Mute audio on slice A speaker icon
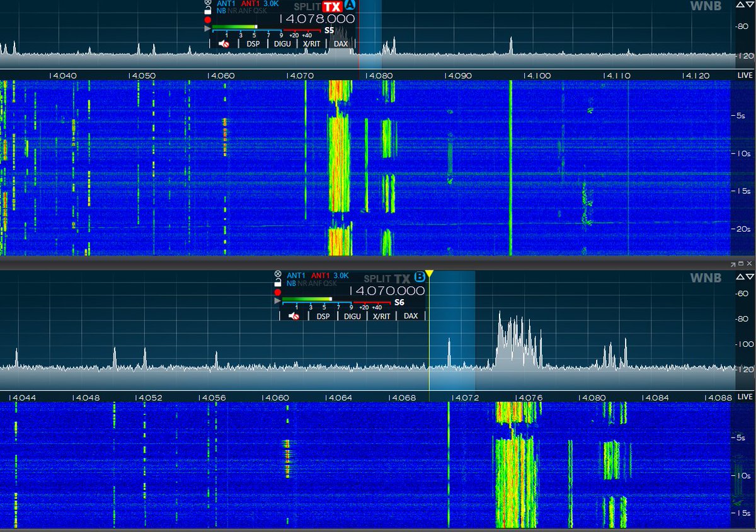Image resolution: width=756 pixels, height=532 pixels. pos(222,43)
